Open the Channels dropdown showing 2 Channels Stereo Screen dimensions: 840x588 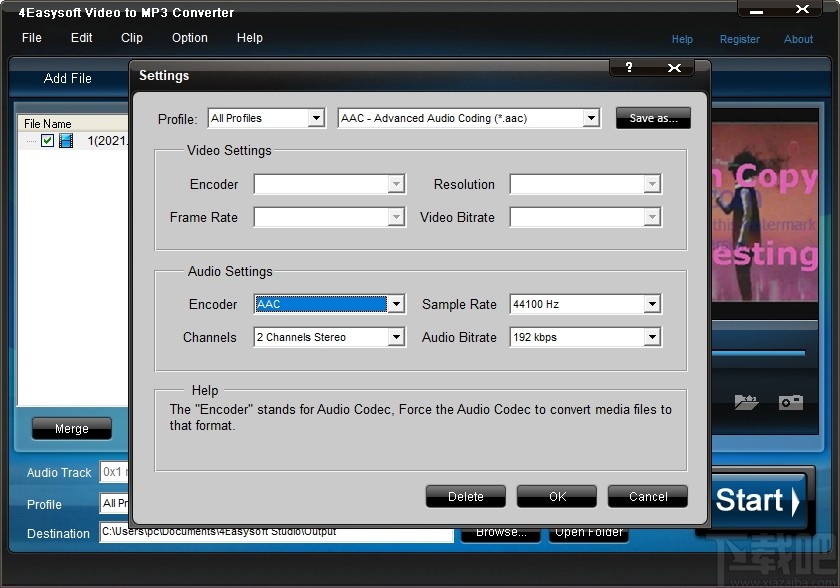tap(395, 337)
